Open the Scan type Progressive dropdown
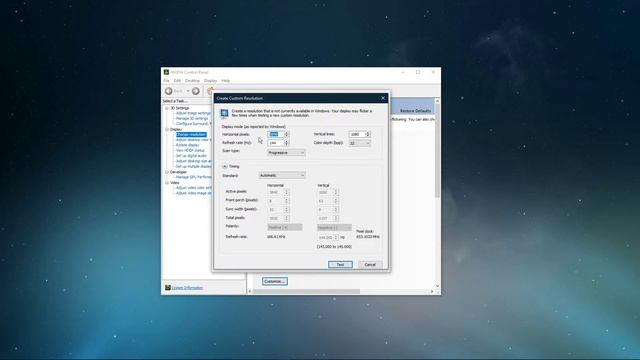 [x=286, y=153]
